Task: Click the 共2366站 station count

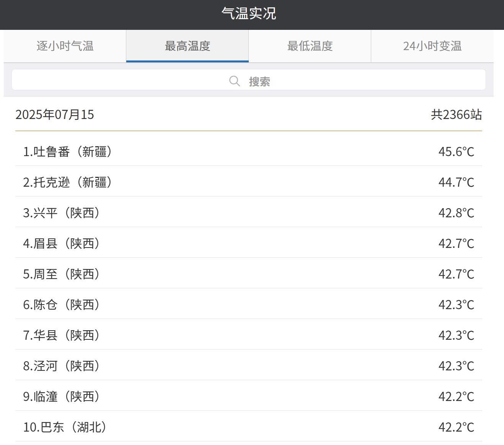Action: point(456,114)
